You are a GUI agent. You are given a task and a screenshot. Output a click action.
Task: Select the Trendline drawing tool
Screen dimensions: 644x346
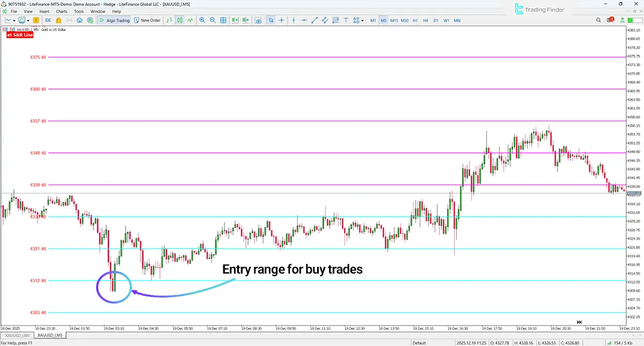pyautogui.click(x=314, y=20)
